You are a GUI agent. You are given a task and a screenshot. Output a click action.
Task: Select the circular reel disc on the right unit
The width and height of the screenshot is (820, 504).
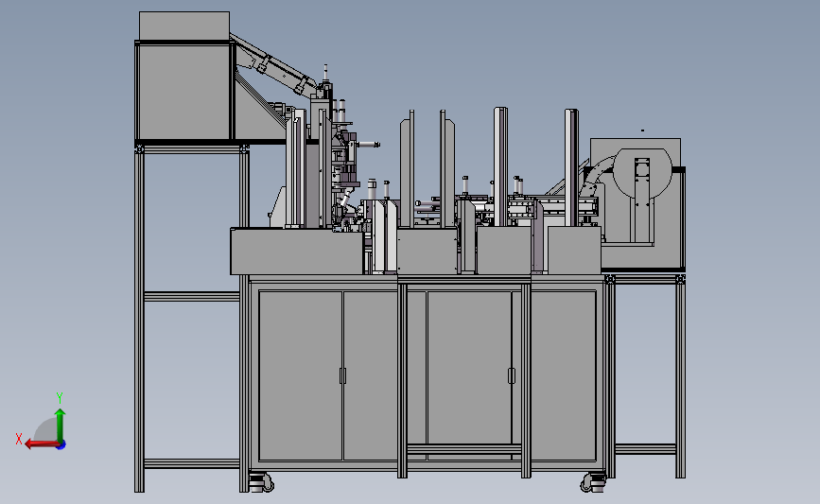point(642,172)
